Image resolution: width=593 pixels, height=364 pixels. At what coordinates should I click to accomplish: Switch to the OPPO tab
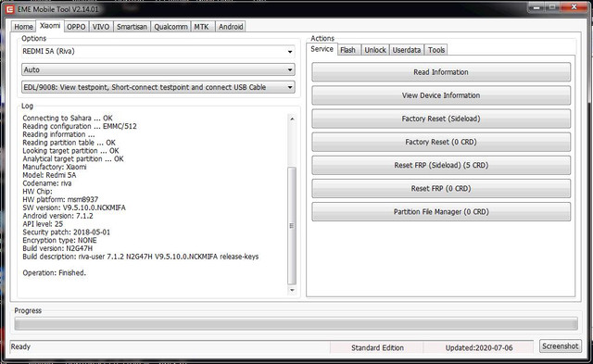(x=76, y=27)
